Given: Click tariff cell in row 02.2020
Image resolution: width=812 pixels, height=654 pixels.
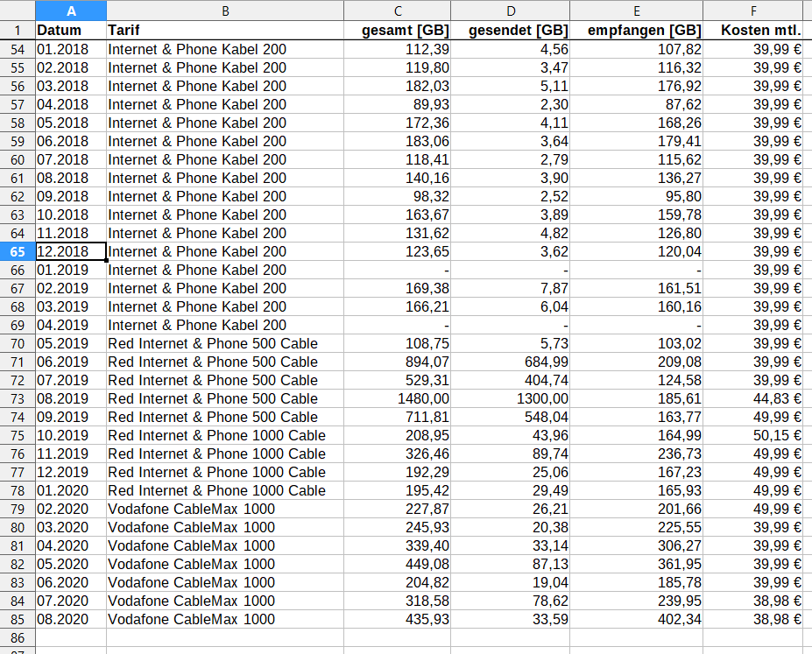Looking at the screenshot, I should 225,509.
